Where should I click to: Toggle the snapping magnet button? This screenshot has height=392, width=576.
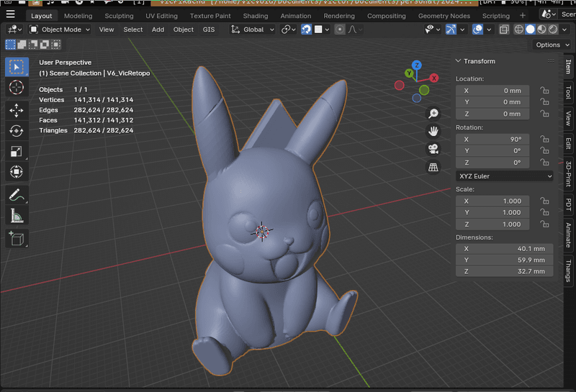(x=306, y=29)
